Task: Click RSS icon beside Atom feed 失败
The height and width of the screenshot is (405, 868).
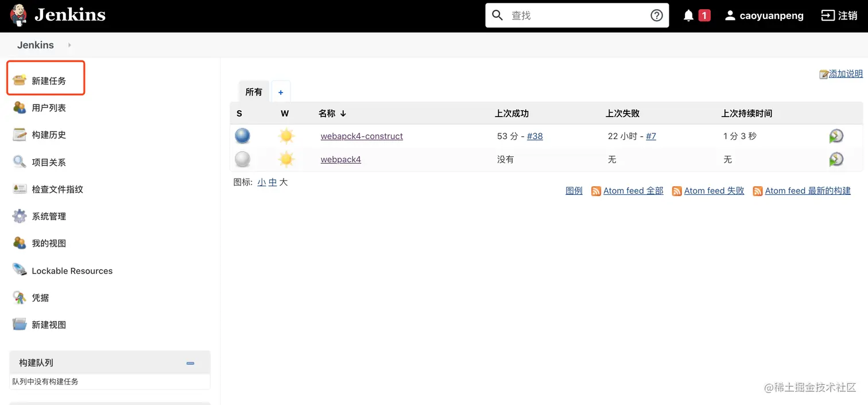Action: [x=677, y=191]
